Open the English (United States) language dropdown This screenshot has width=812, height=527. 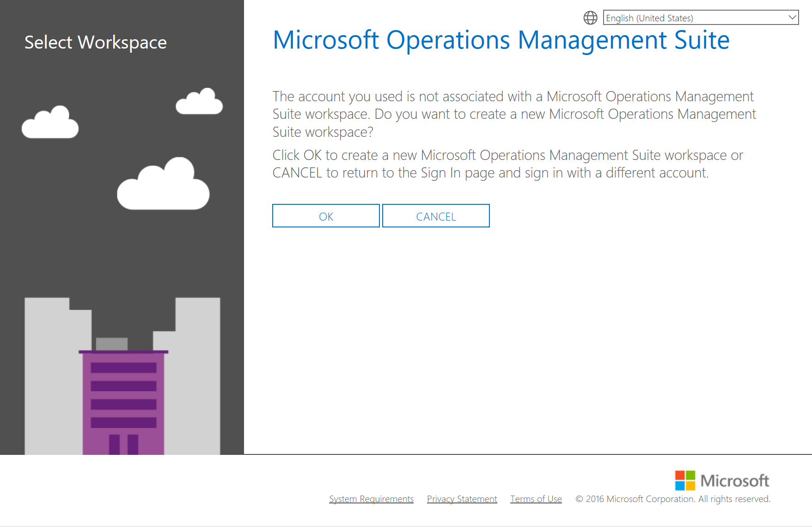(696, 18)
